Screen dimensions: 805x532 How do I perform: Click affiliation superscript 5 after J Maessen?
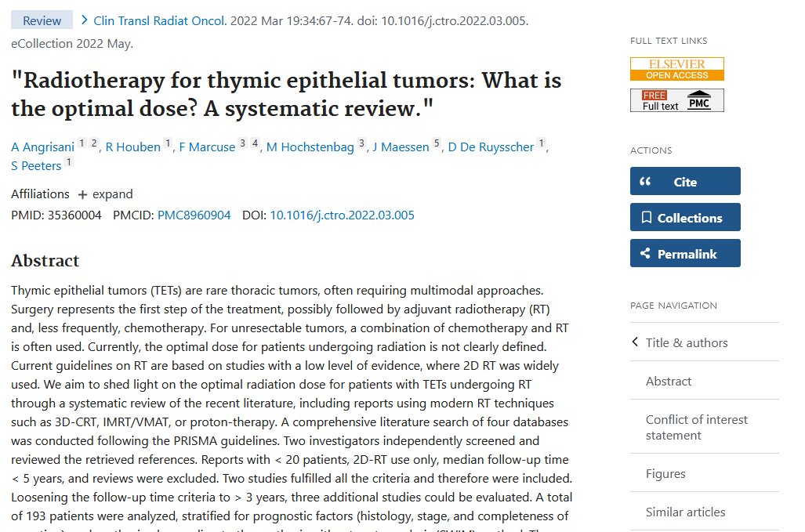pyautogui.click(x=437, y=144)
